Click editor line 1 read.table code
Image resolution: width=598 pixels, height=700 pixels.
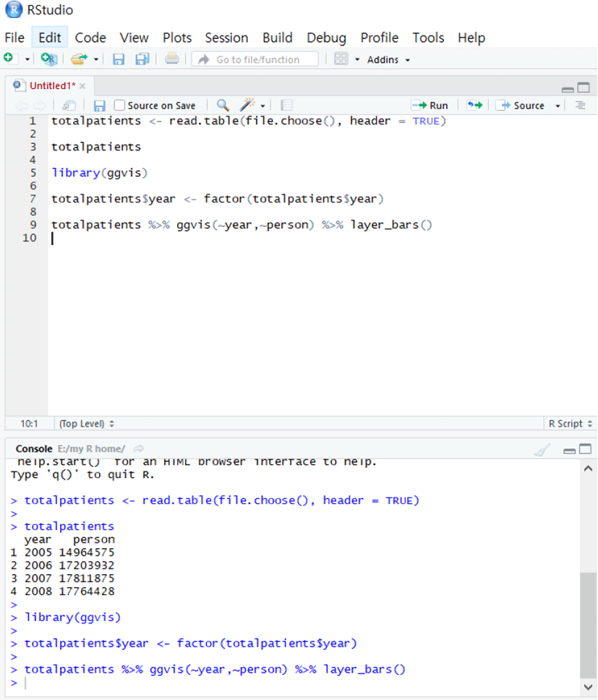[249, 121]
